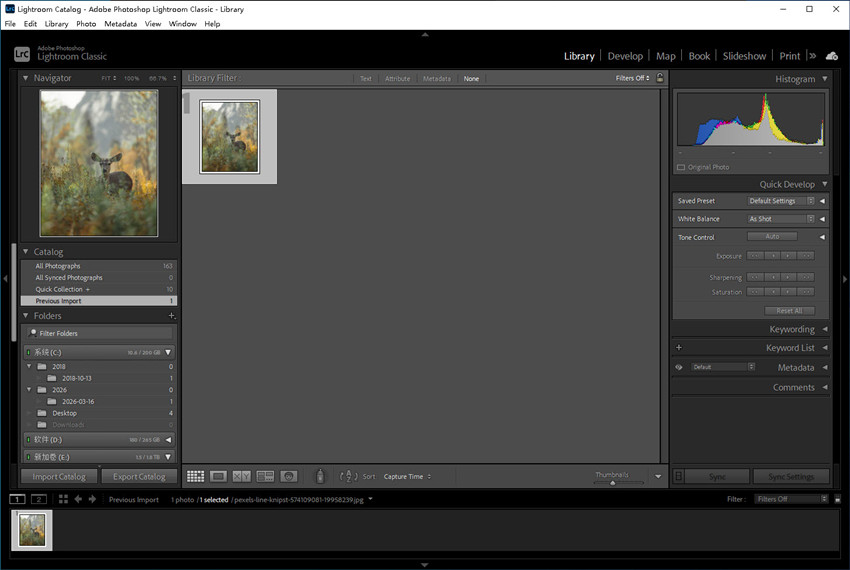Switch to Slideshow module
The height and width of the screenshot is (570, 850).
(x=744, y=56)
